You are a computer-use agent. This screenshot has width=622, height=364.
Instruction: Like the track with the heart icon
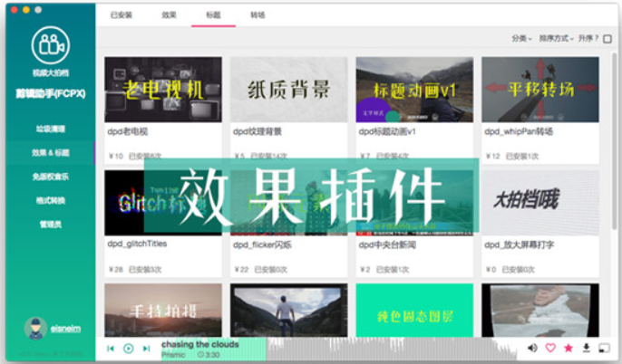click(550, 348)
